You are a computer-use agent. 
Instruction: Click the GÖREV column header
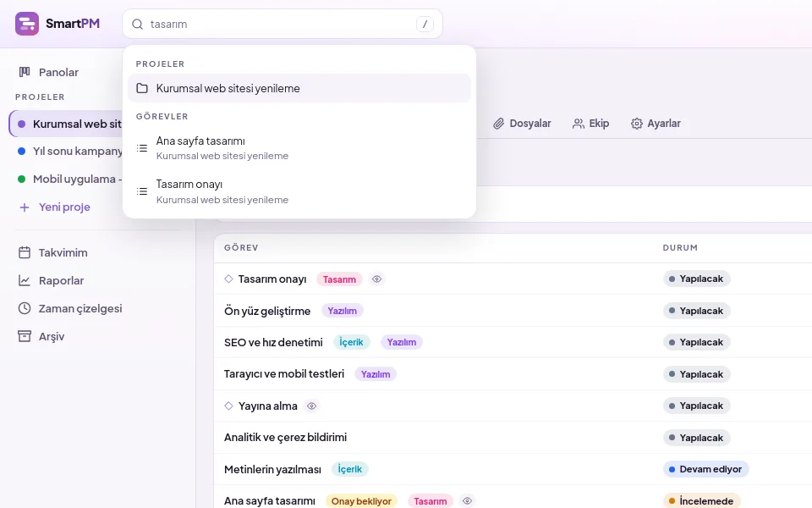(x=241, y=248)
